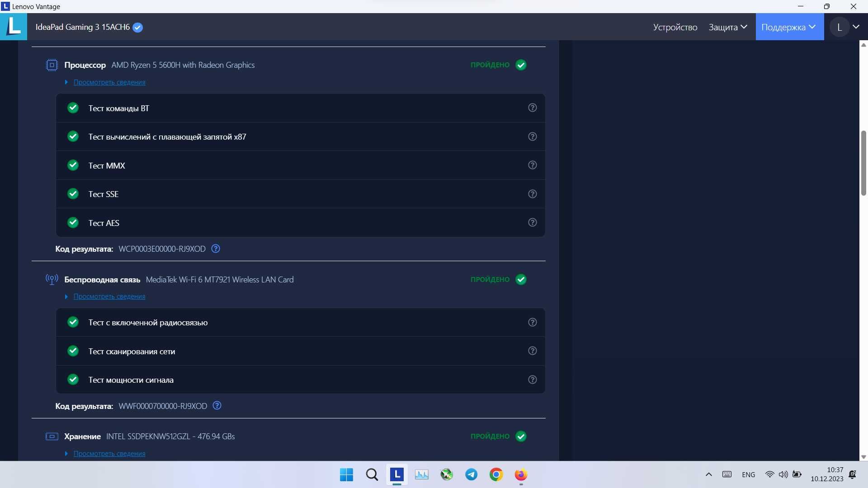Open Просмотреть сведения link under Хранение

pos(109,454)
